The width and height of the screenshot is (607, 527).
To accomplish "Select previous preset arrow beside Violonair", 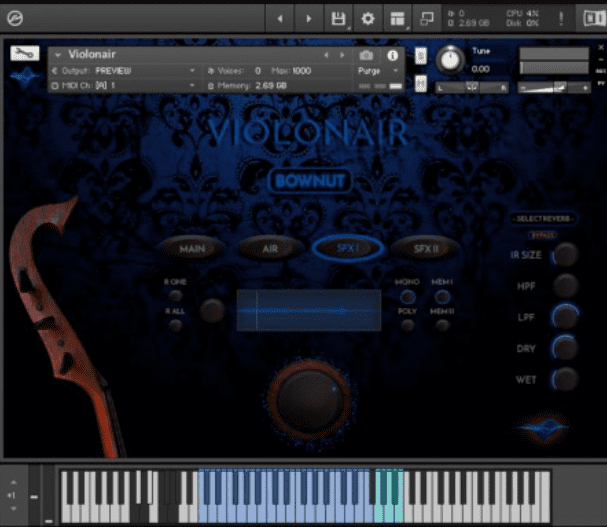I will click(326, 55).
